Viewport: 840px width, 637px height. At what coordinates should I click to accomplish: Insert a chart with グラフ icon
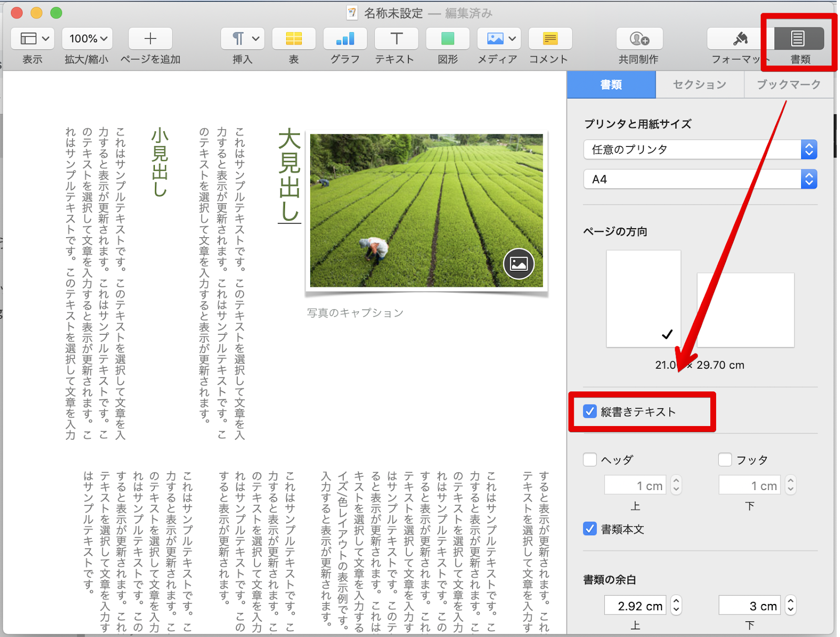345,39
